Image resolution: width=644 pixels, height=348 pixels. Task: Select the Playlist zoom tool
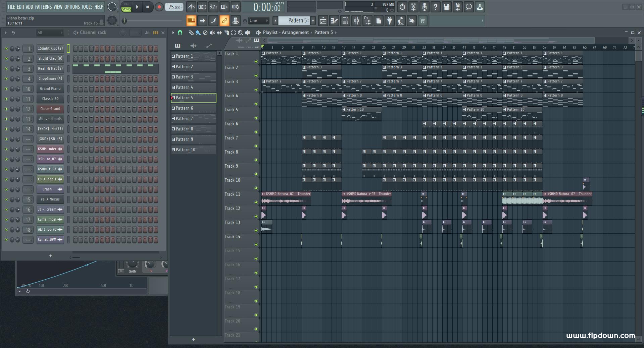(240, 33)
